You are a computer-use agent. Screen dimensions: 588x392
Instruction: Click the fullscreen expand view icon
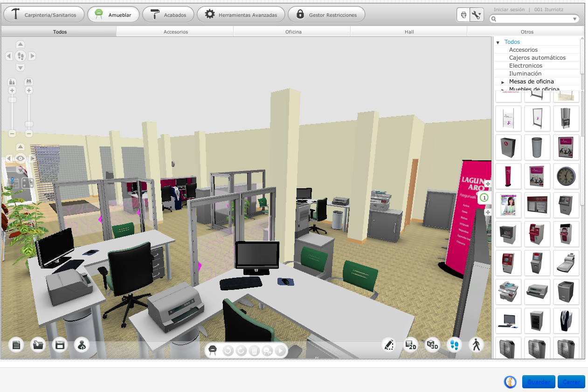point(28,182)
